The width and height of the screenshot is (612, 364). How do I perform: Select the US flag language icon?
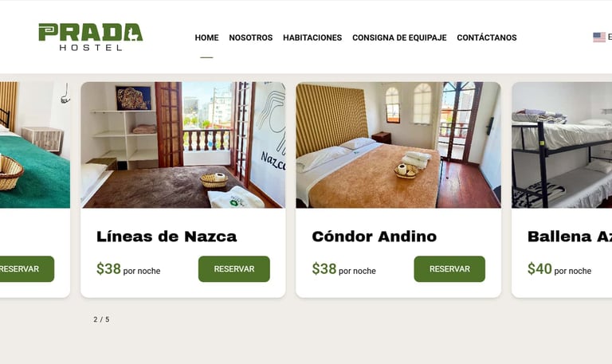599,37
